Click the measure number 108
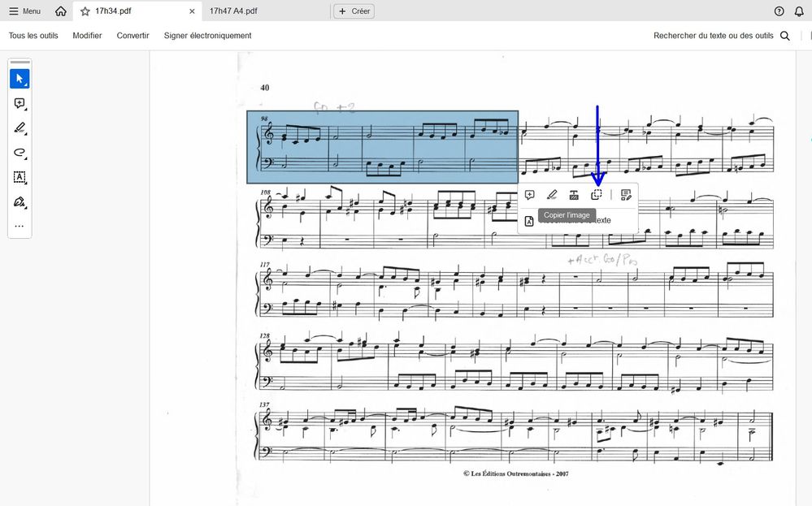This screenshot has width=812, height=506. [265, 192]
